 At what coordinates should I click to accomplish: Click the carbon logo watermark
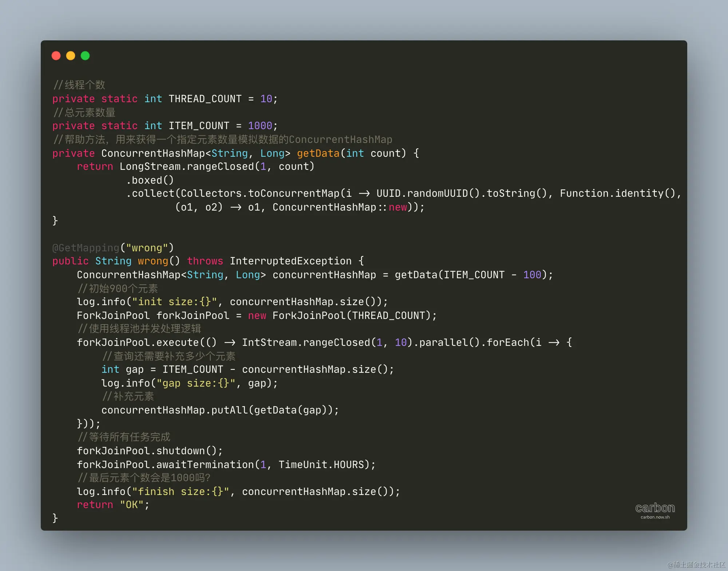pos(655,507)
